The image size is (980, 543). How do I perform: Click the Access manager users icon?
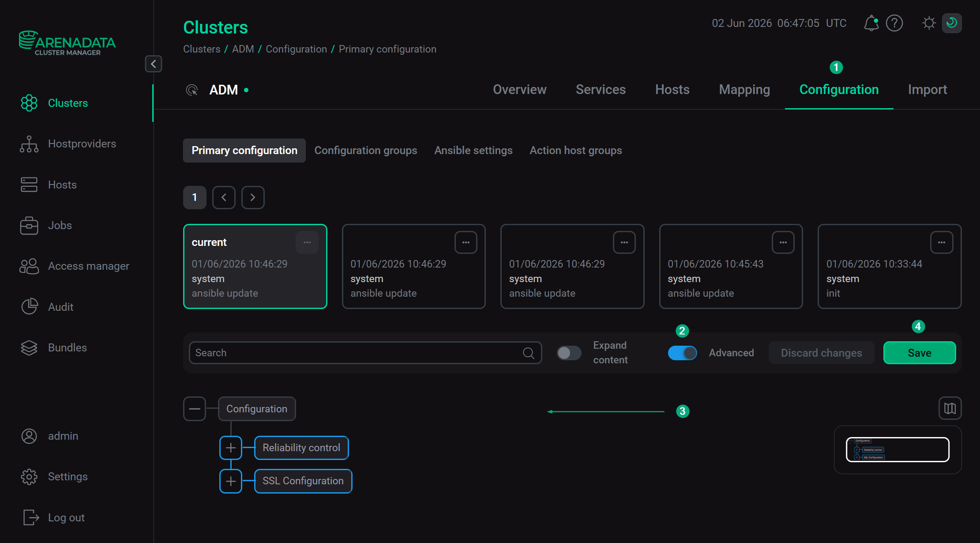tap(29, 266)
